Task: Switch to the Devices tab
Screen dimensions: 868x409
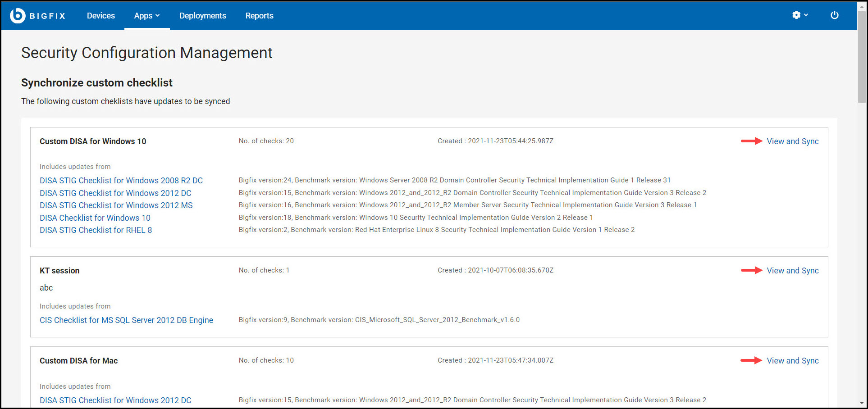Action: click(101, 15)
